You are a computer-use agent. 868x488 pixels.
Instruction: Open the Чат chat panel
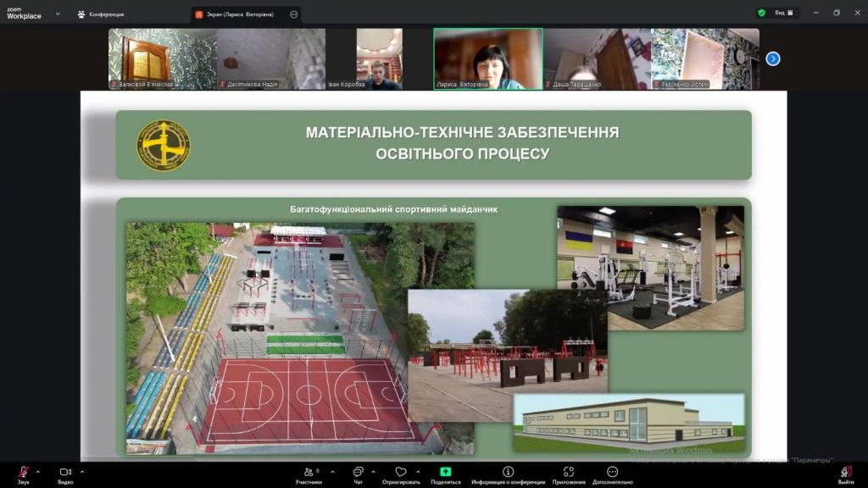[x=358, y=472]
